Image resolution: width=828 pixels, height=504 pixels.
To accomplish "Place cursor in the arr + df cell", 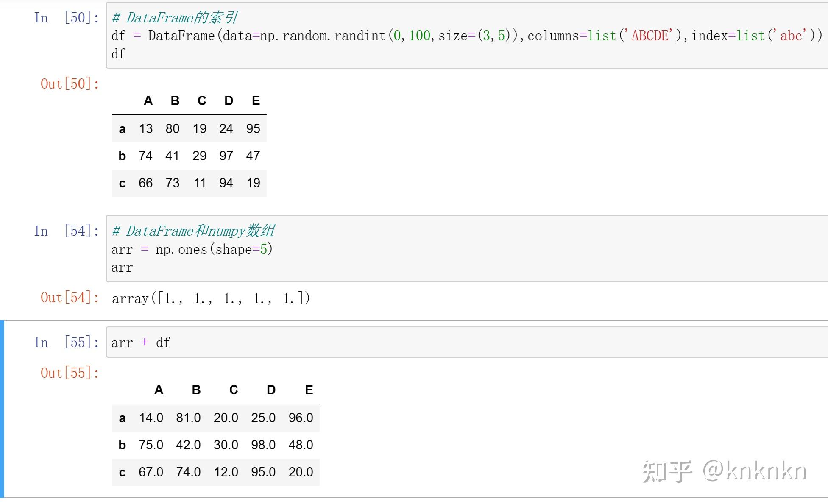I will pyautogui.click(x=140, y=342).
